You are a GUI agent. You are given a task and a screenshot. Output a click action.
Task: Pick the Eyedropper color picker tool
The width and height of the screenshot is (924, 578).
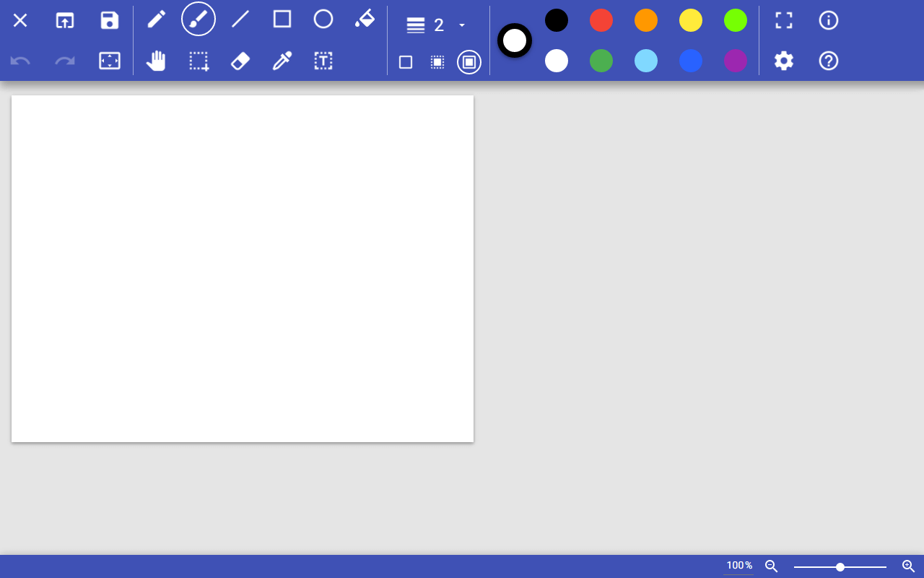point(282,61)
